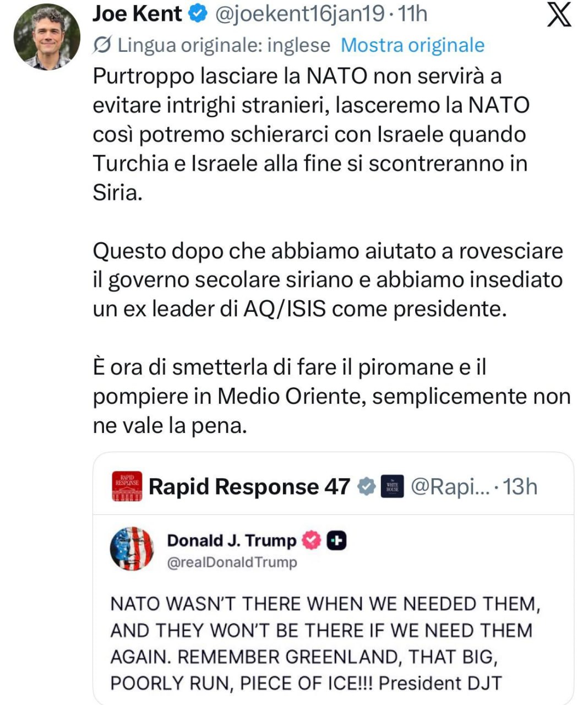Open Donald J. Trump's flag avatar

132,549
